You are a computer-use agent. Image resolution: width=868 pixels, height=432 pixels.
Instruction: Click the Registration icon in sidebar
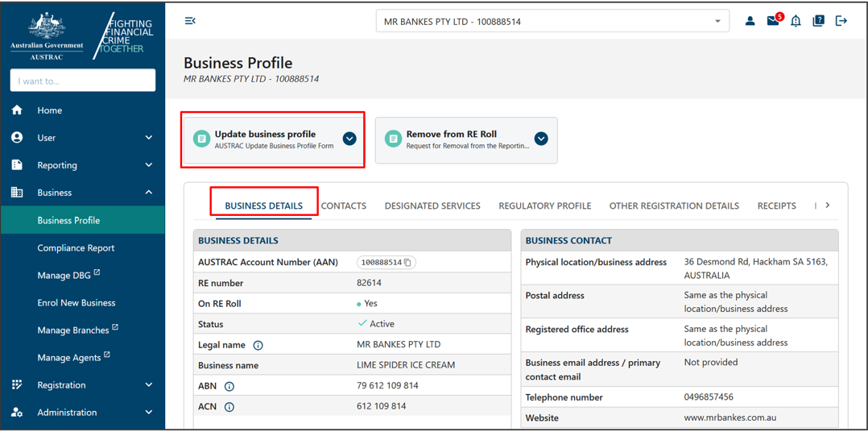click(17, 385)
